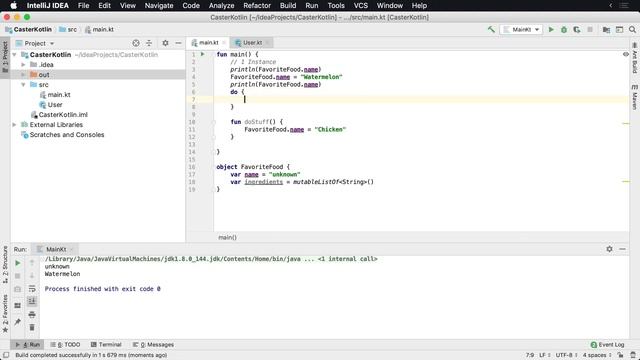This screenshot has height=360, width=640.
Task: Click the stop icon in the main toolbar
Action: click(x=590, y=29)
